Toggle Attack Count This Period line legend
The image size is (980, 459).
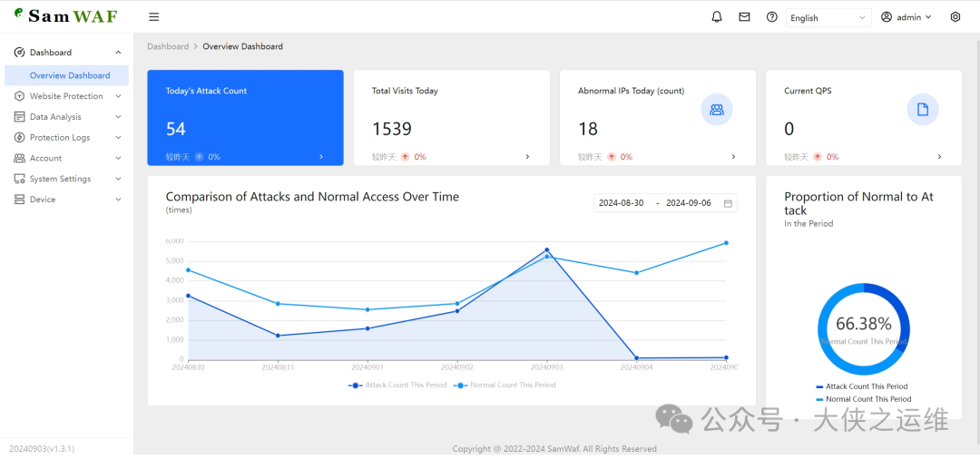[397, 386]
